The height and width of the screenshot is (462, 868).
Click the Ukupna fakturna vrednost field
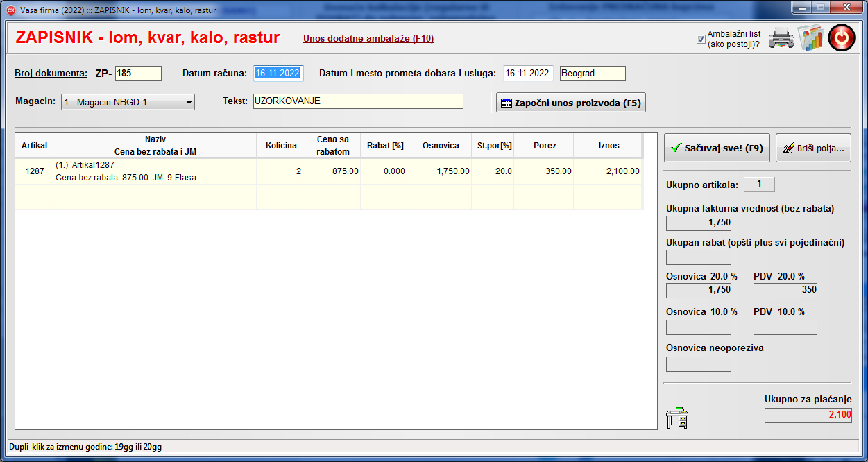pos(699,223)
